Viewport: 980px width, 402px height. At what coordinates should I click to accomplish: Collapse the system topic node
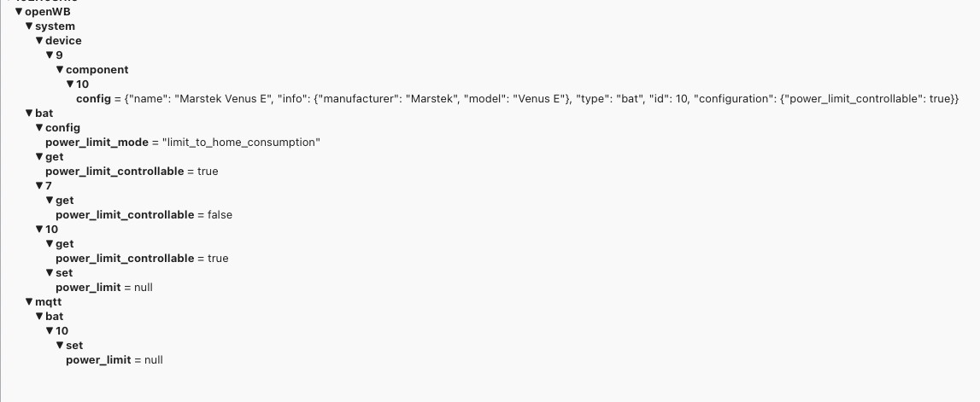[x=28, y=26]
